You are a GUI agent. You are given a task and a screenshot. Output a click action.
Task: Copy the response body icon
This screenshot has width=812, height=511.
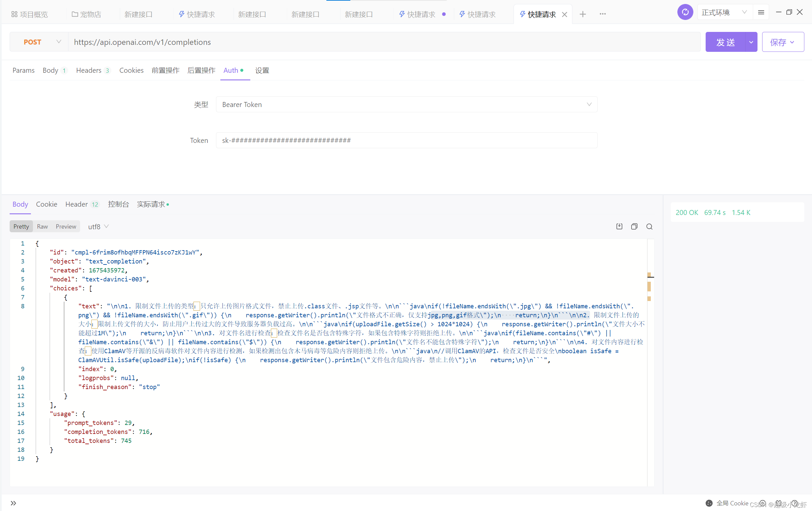[x=634, y=227]
